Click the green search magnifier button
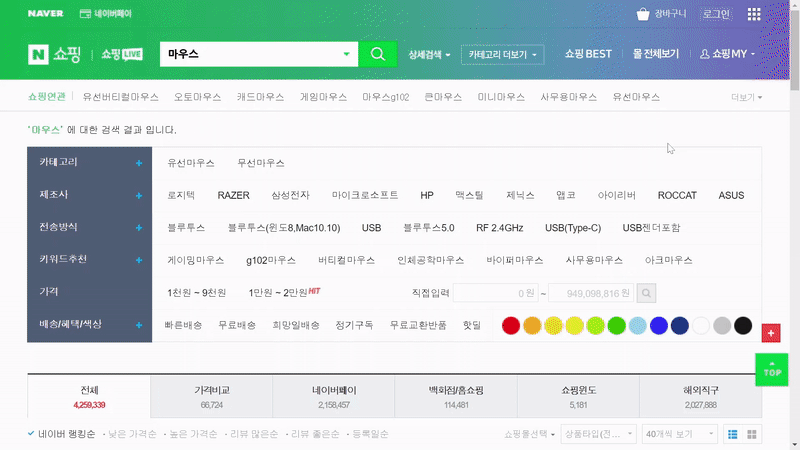The height and width of the screenshot is (450, 800). coord(377,54)
